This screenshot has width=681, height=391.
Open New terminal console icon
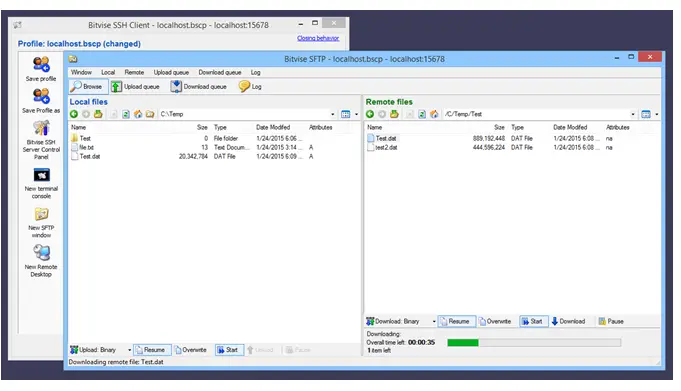pos(41,175)
